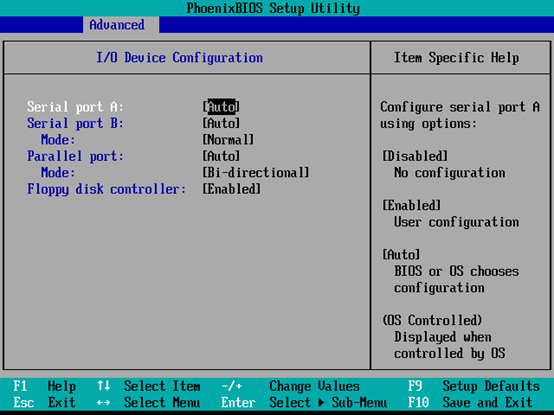Toggle the Floppy disk controller [Enabled] value
This screenshot has height=415, width=554.
pos(232,189)
